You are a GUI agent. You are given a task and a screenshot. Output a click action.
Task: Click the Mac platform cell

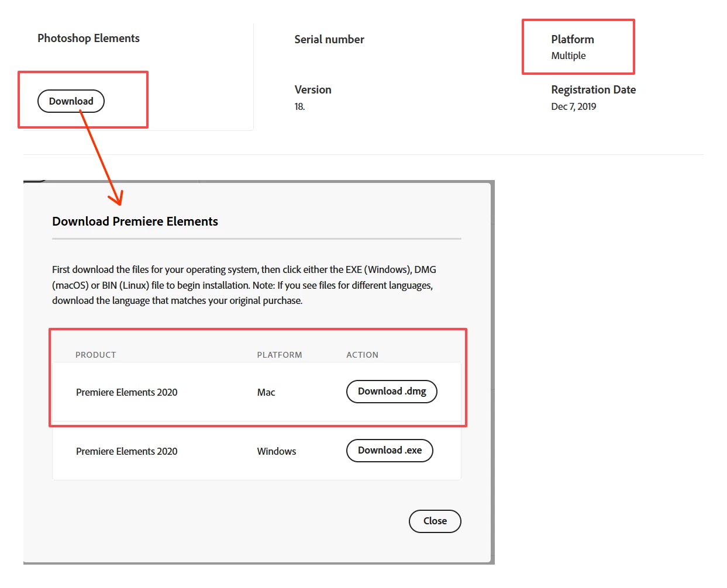pyautogui.click(x=266, y=392)
